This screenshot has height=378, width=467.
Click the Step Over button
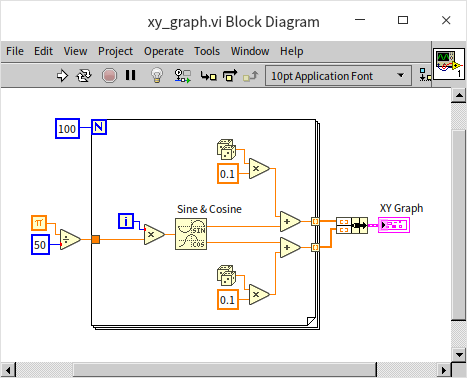tap(230, 76)
